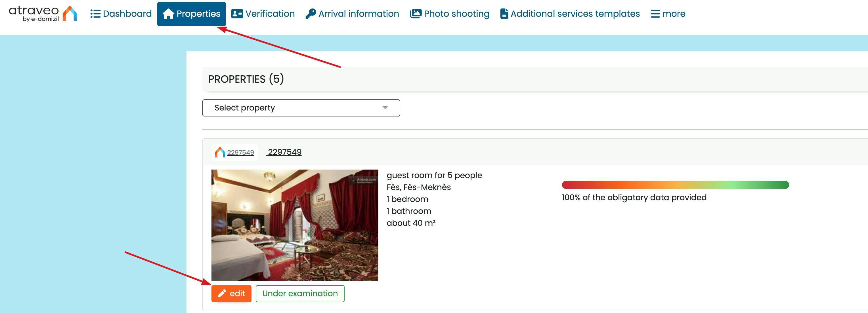Click the Dashboard list icon
Screen dimensions: 868x313
click(x=95, y=14)
